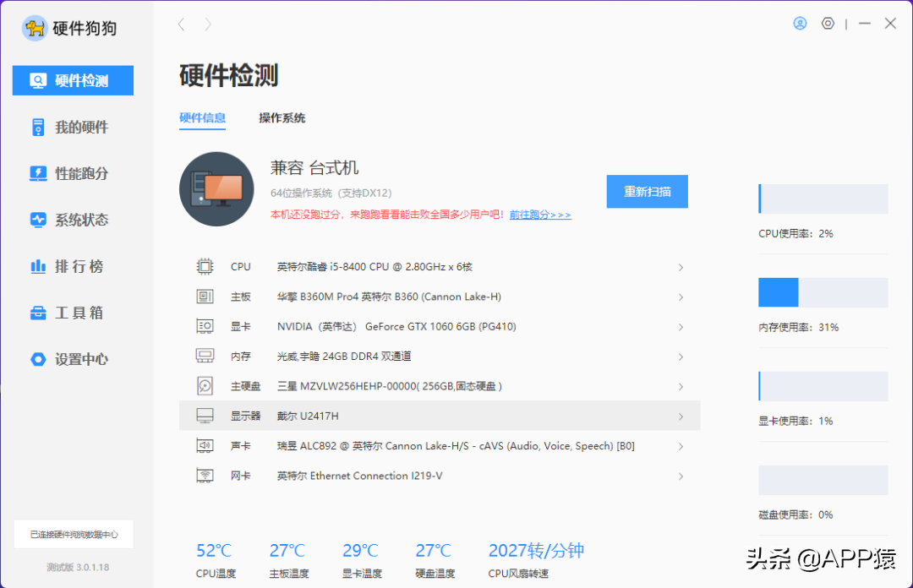View 系统状态 system status

pyautogui.click(x=73, y=220)
